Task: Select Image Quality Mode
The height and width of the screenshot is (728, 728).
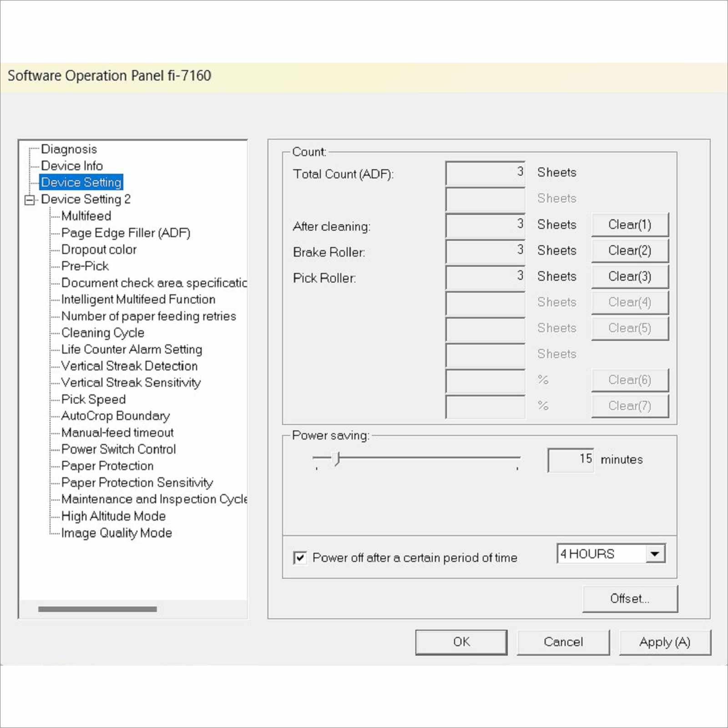Action: 116,533
